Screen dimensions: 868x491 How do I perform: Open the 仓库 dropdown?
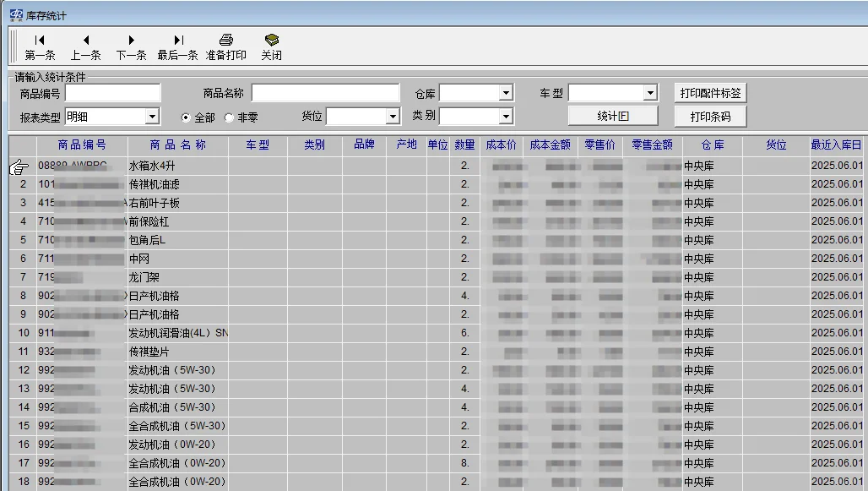506,93
